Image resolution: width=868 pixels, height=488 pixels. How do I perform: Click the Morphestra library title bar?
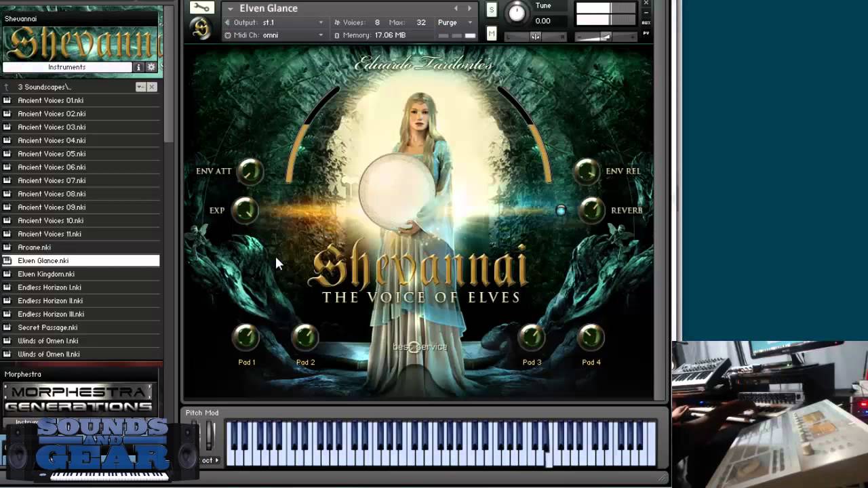pos(80,374)
